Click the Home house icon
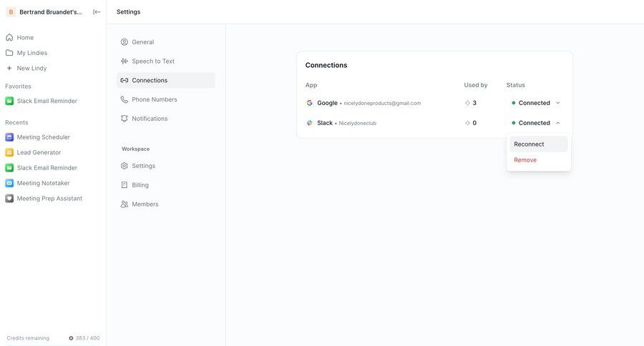 point(9,37)
